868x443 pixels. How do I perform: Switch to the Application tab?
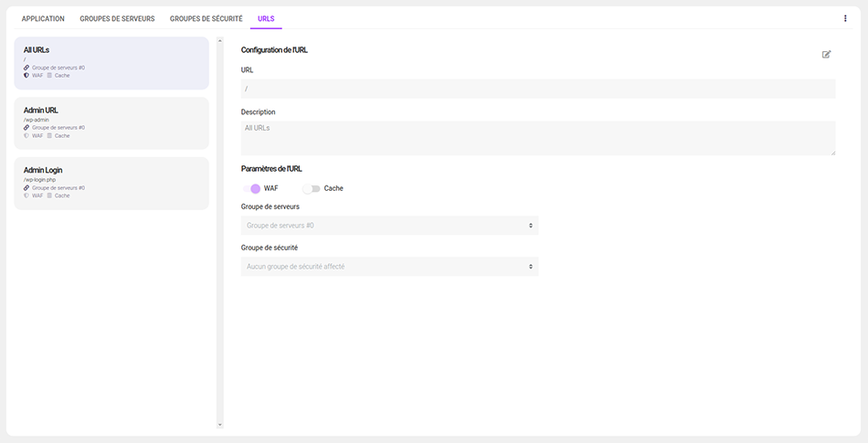(43, 18)
